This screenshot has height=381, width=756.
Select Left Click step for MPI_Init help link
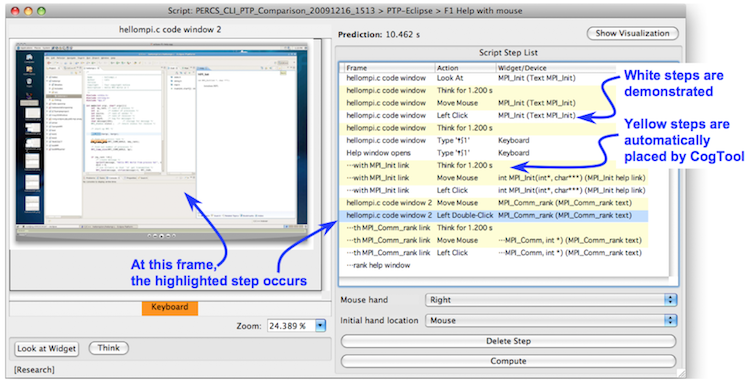point(494,190)
